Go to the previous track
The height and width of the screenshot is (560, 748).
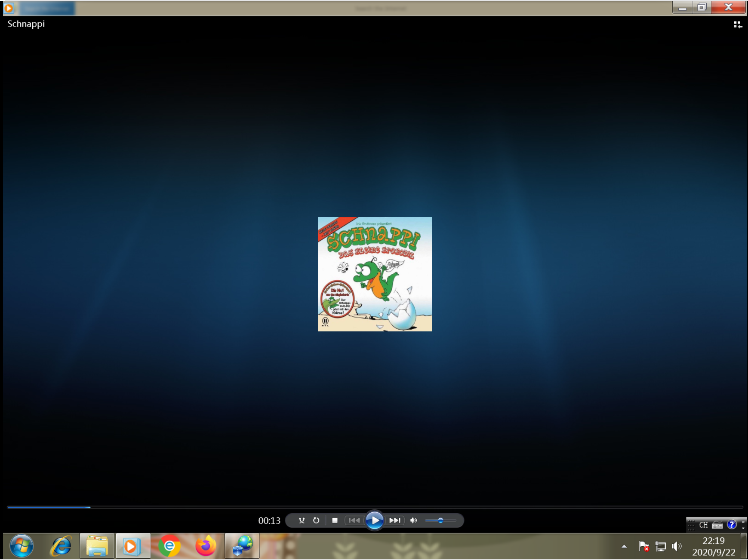[x=354, y=520]
